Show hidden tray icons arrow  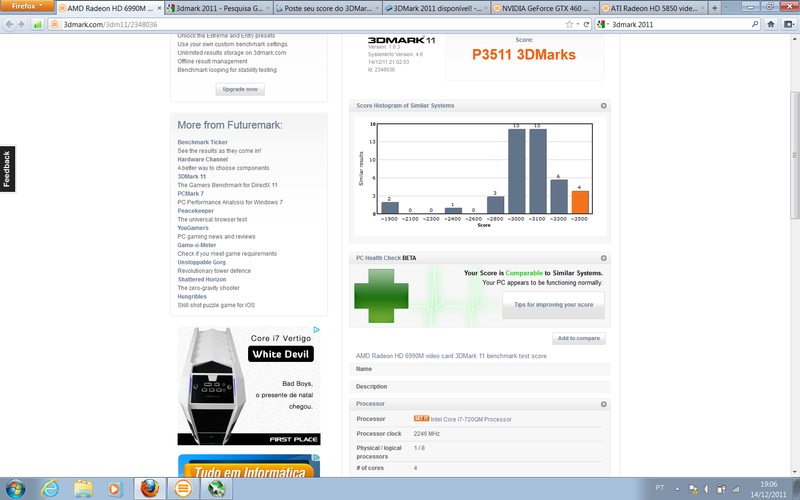click(x=678, y=489)
